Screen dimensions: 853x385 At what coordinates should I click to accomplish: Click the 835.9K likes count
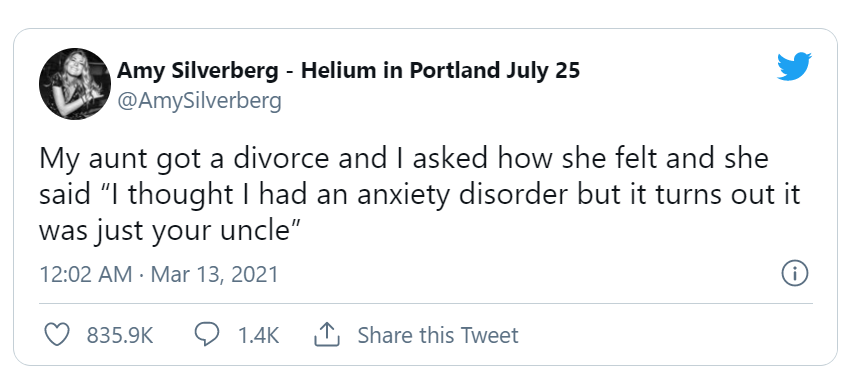(x=120, y=336)
